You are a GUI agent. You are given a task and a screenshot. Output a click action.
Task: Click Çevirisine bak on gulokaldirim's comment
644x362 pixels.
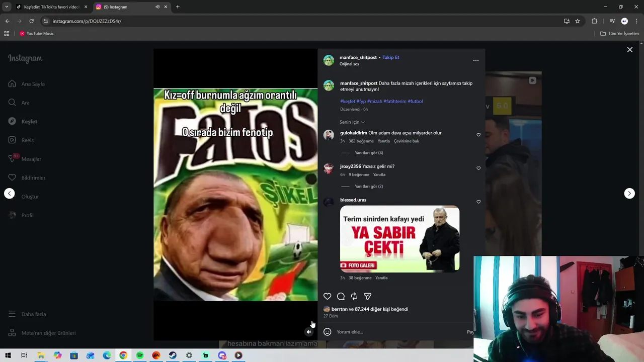coord(407,141)
